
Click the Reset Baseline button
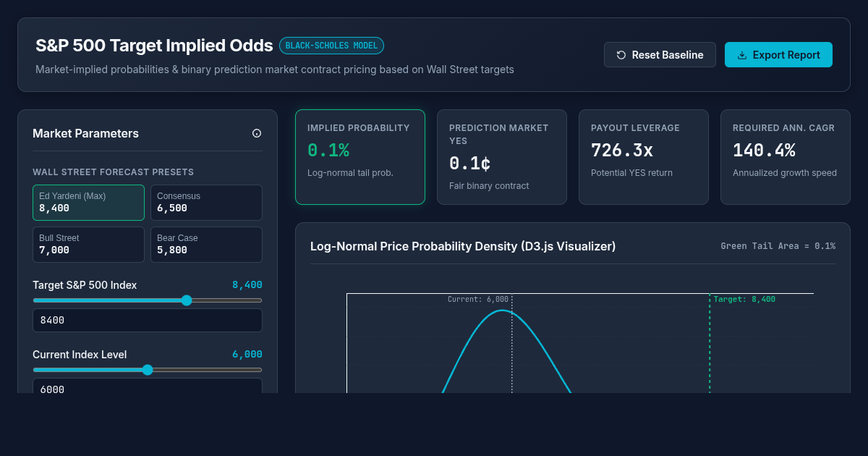660,55
